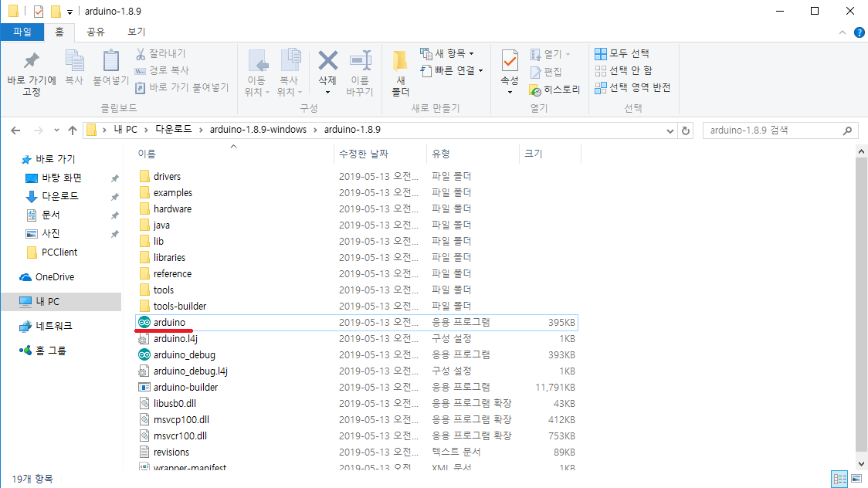Switch to the 홈 home tab

tap(59, 32)
